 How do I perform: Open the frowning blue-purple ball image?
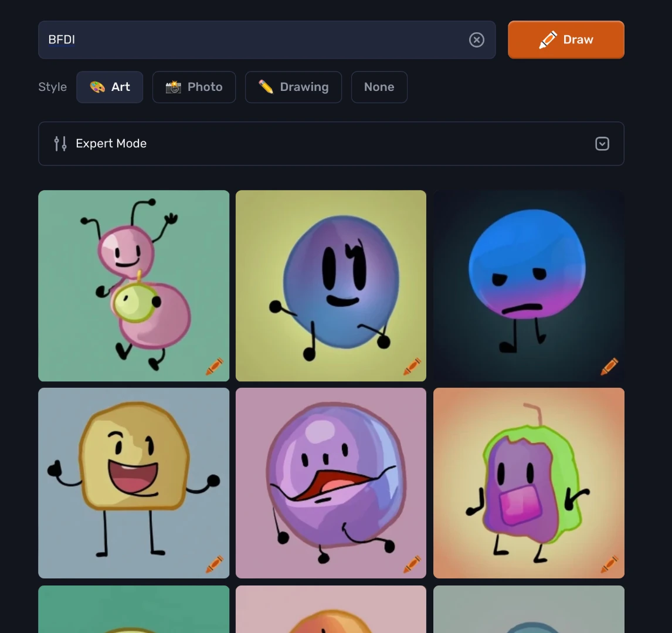point(528,286)
